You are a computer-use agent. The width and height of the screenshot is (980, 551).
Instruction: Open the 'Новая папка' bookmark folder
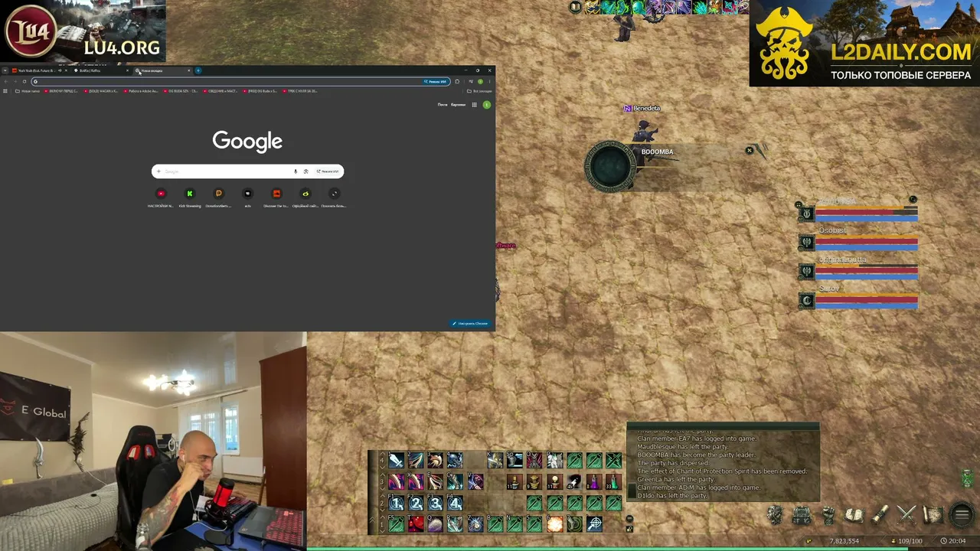coord(28,91)
